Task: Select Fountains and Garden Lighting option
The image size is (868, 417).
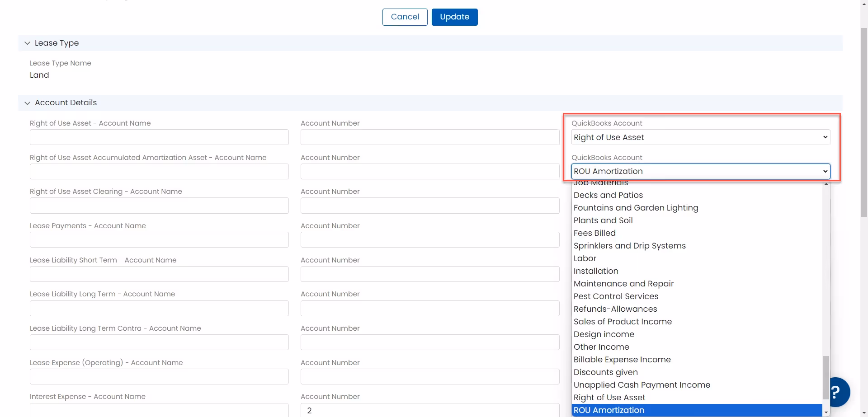Action: [697, 208]
